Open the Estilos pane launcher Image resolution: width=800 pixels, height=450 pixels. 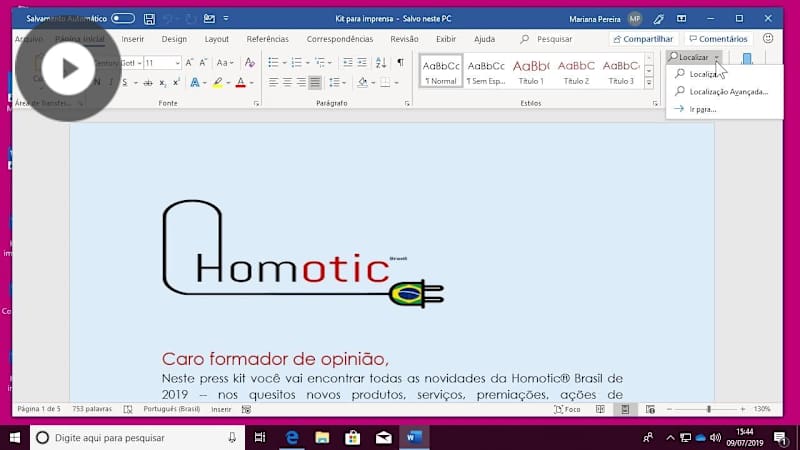point(655,104)
